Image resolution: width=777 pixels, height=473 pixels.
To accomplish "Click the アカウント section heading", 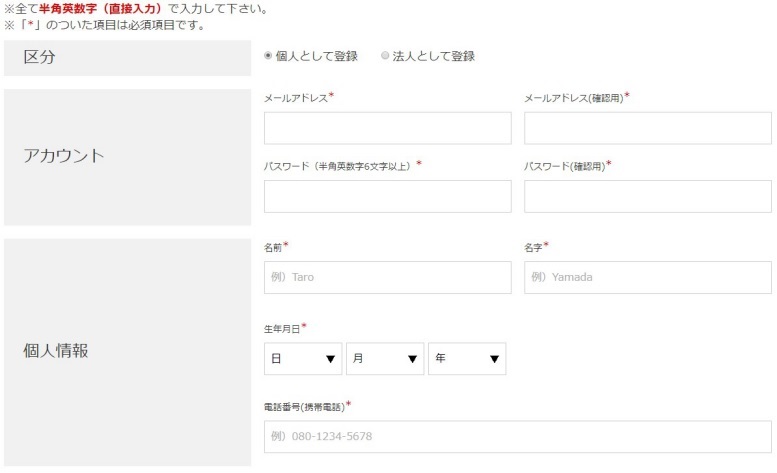I will point(63,156).
